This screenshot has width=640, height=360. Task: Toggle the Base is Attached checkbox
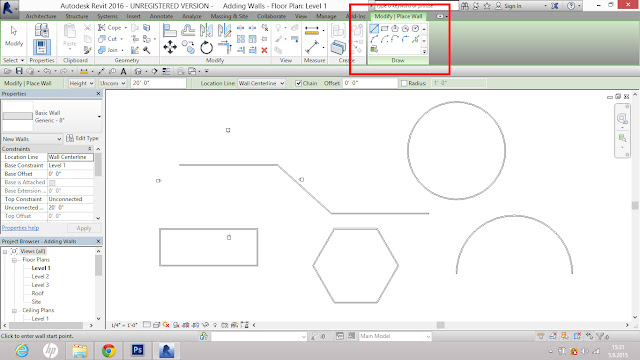coord(52,182)
